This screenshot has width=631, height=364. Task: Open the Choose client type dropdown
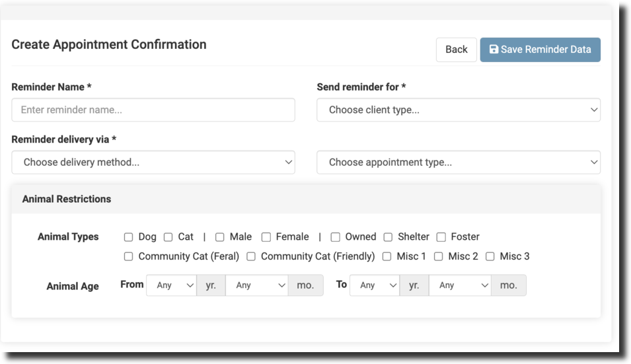pos(458,110)
